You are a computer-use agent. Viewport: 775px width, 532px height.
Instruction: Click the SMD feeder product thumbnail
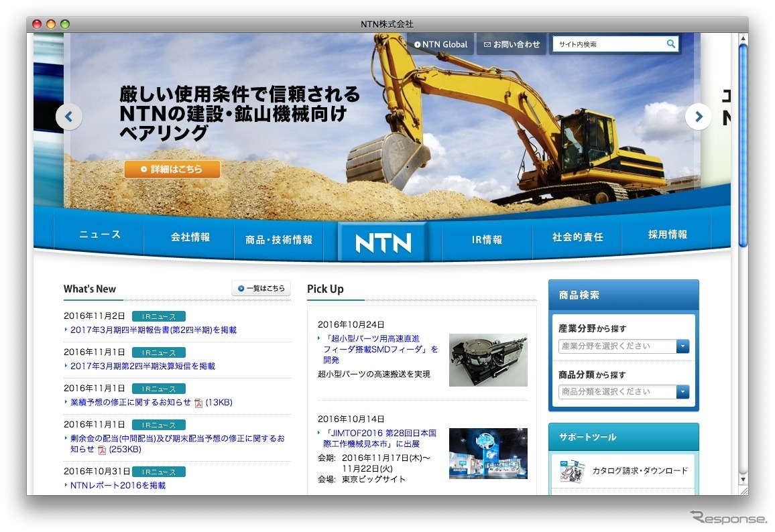487,360
